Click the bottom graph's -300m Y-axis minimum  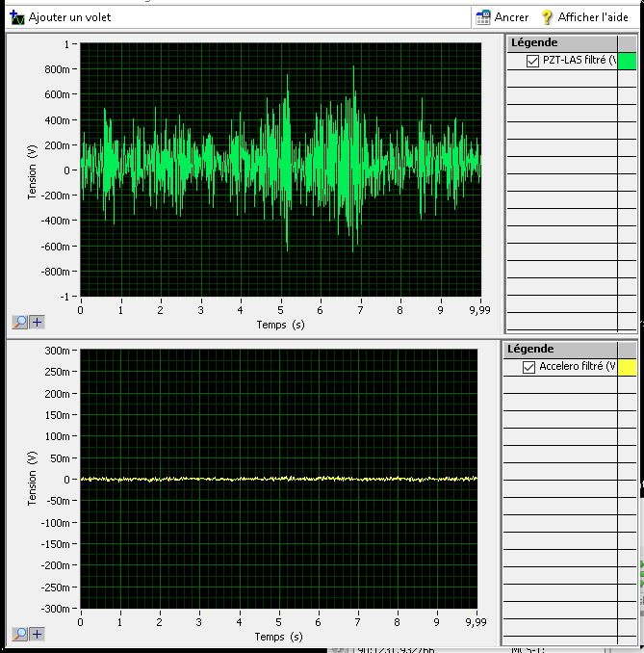coord(58,609)
